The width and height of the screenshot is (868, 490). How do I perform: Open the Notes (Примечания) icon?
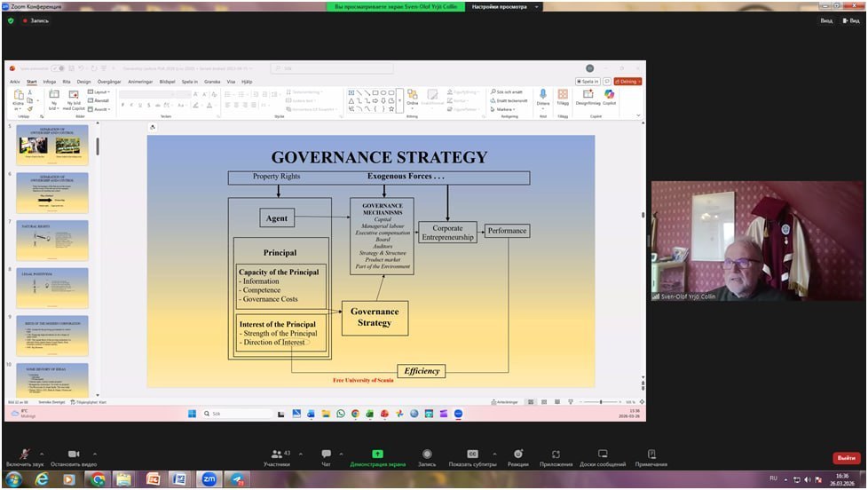click(x=651, y=454)
